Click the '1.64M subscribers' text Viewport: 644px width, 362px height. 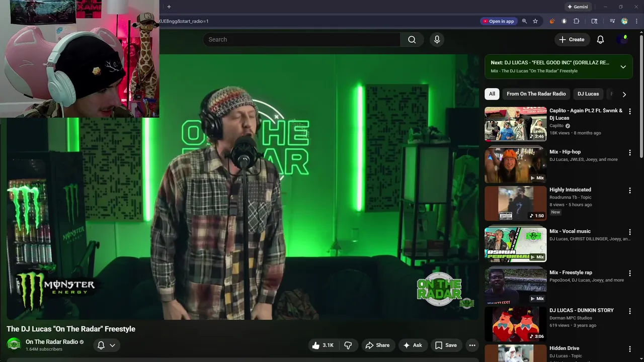pos(44,349)
